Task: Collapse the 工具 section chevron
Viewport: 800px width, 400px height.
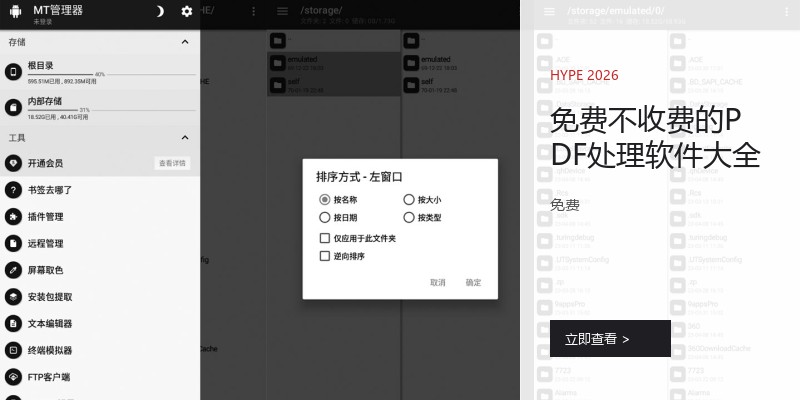Action: coord(185,138)
